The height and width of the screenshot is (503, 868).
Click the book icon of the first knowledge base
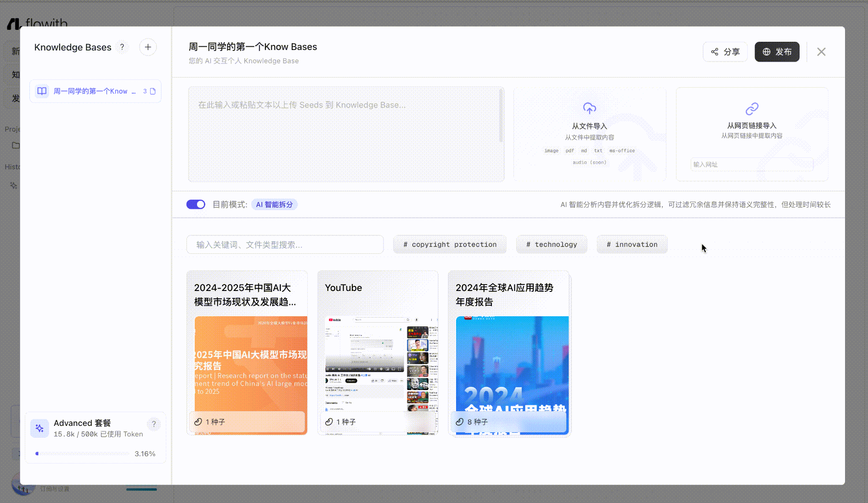tap(42, 91)
